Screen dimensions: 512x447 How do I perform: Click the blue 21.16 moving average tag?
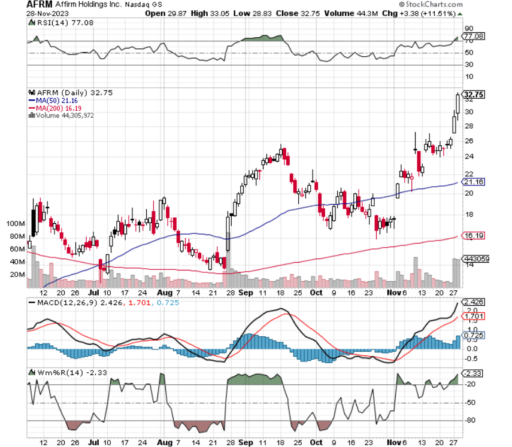(473, 182)
